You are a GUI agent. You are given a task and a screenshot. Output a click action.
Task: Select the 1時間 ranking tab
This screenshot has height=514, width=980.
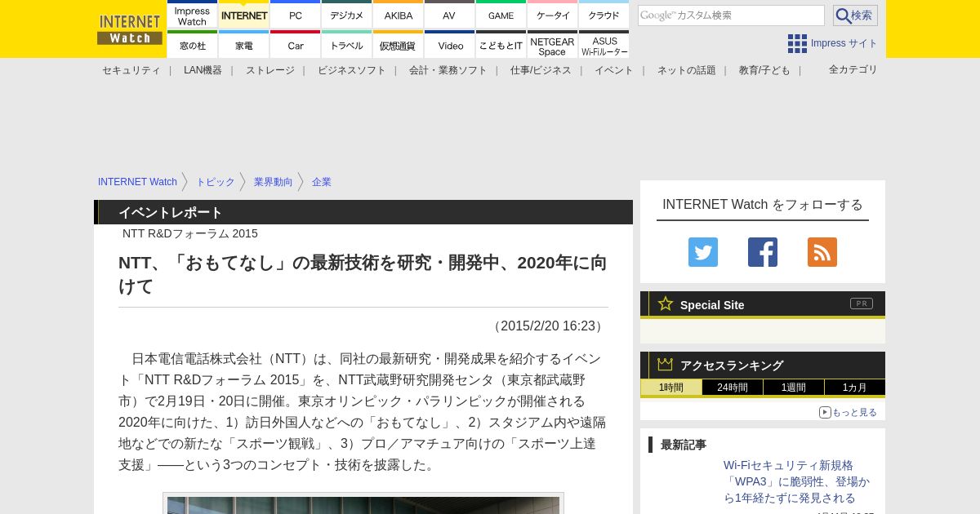pyautogui.click(x=671, y=388)
